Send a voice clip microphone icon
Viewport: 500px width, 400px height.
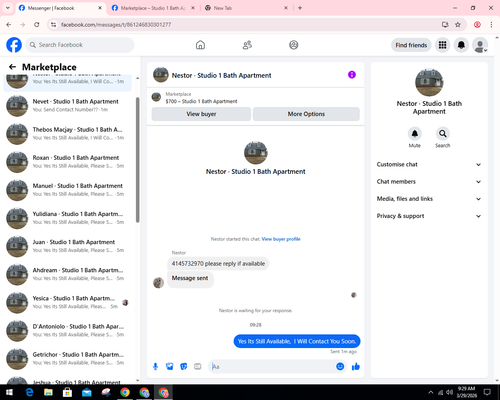[x=155, y=367]
